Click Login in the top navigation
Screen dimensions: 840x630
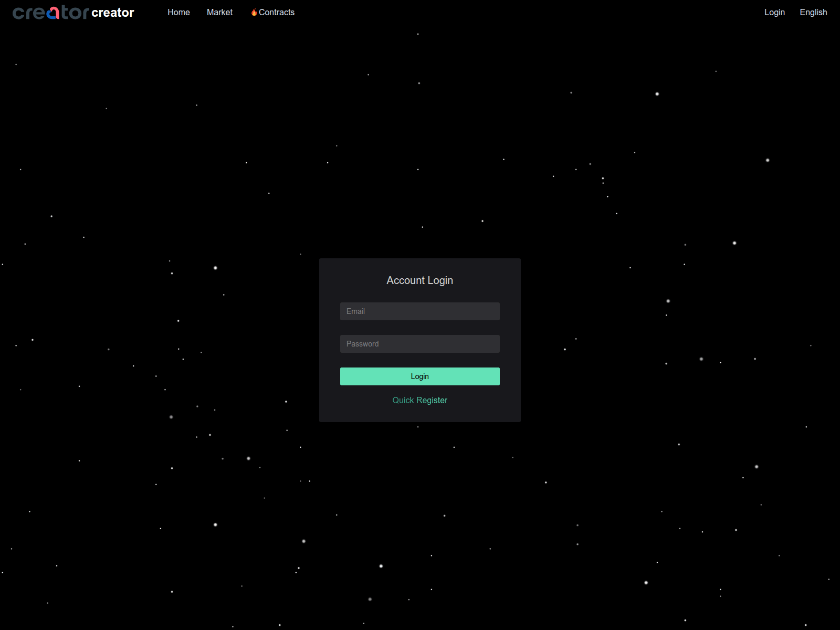tap(774, 12)
